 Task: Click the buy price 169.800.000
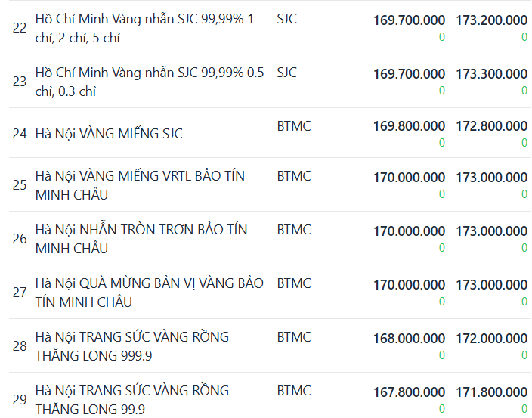click(x=409, y=126)
